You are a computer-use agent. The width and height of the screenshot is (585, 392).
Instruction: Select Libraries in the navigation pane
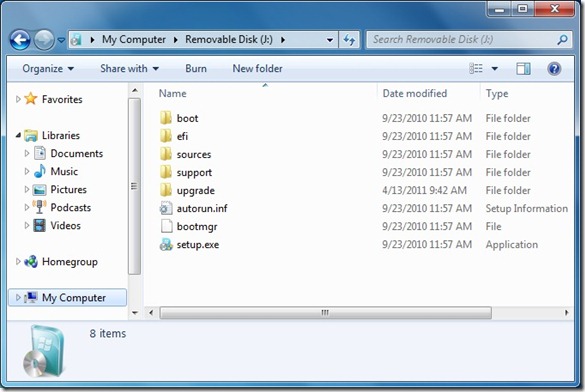(61, 135)
